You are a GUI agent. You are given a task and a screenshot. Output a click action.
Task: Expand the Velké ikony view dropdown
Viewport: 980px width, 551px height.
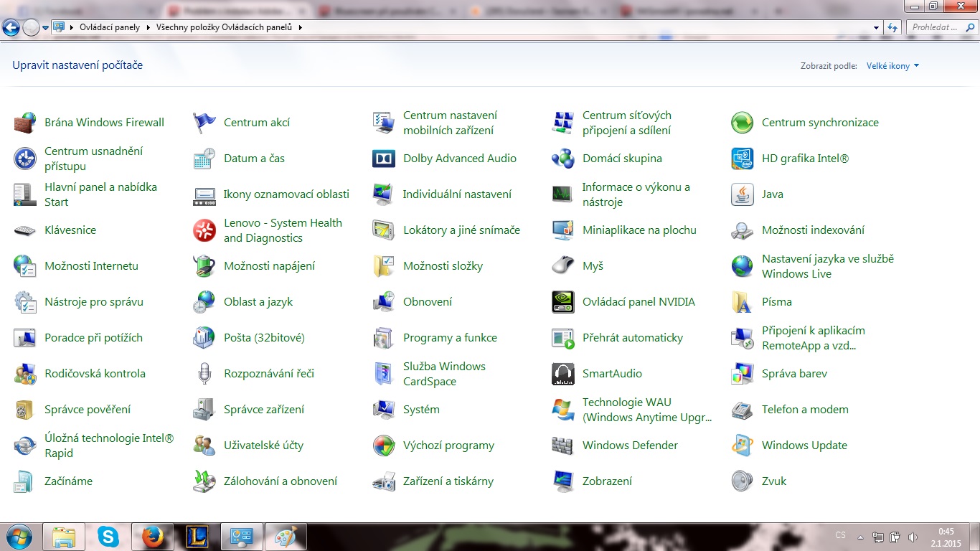click(893, 66)
